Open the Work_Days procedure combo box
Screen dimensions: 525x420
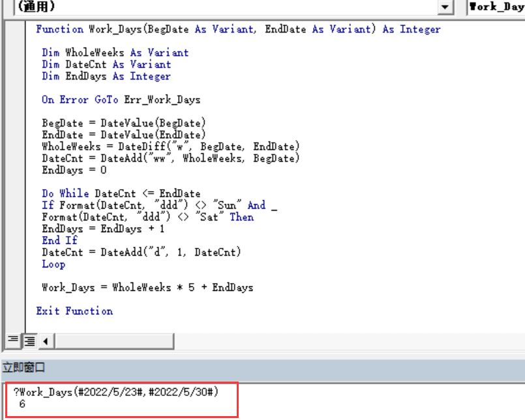point(496,7)
